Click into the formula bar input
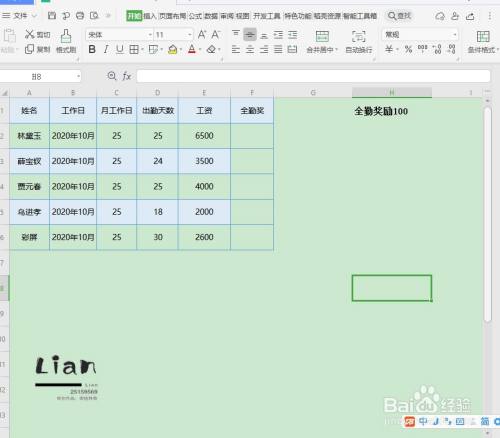This screenshot has height=438, width=500. (313, 76)
